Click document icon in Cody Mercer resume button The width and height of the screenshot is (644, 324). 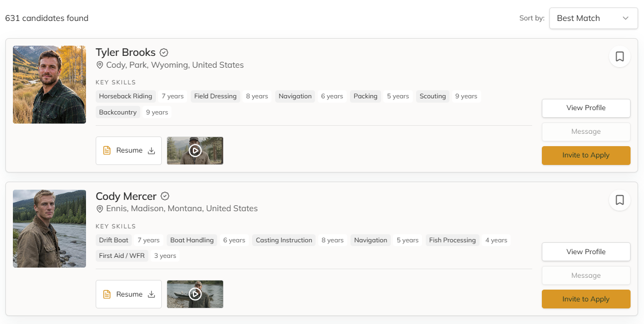(107, 294)
